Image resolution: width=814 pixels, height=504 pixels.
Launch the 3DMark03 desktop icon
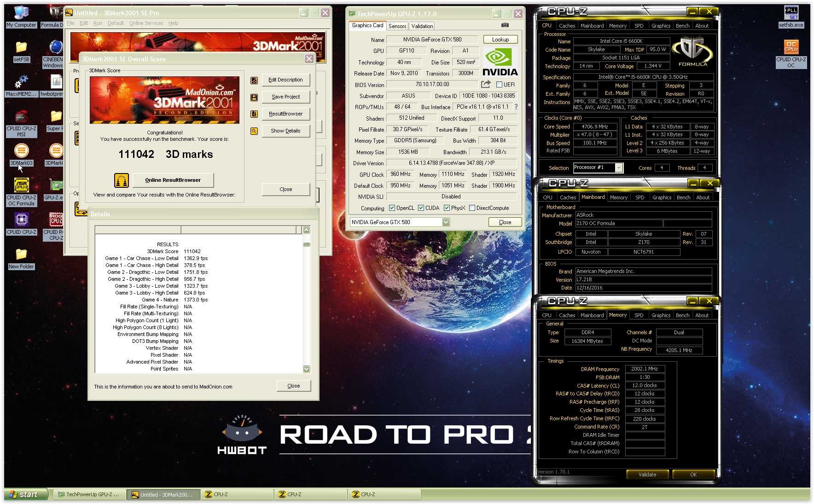point(21,155)
